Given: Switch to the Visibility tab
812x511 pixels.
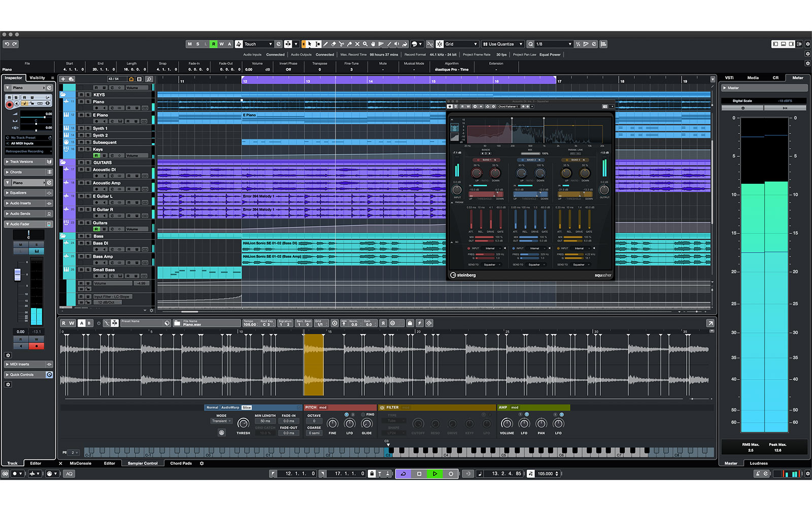Looking at the screenshot, I should (x=37, y=78).
